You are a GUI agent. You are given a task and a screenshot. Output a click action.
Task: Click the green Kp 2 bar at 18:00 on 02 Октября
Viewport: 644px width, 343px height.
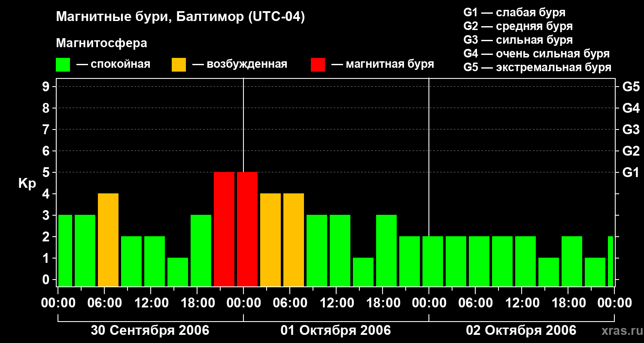click(572, 261)
